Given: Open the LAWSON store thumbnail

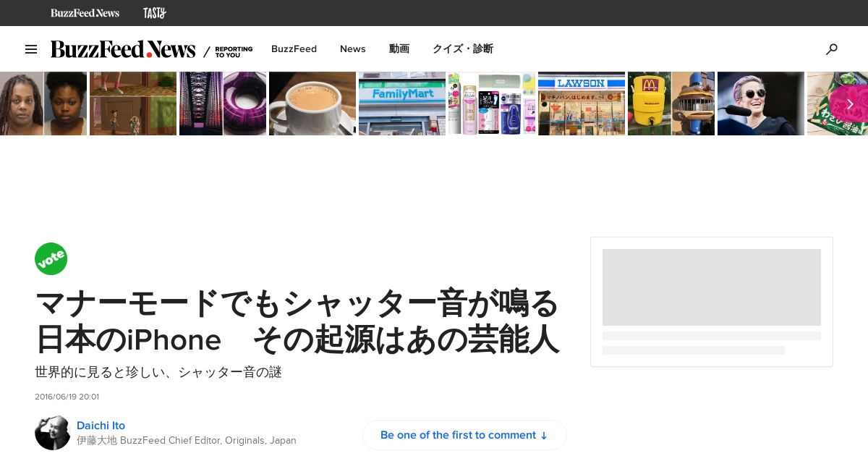Looking at the screenshot, I should (x=582, y=104).
